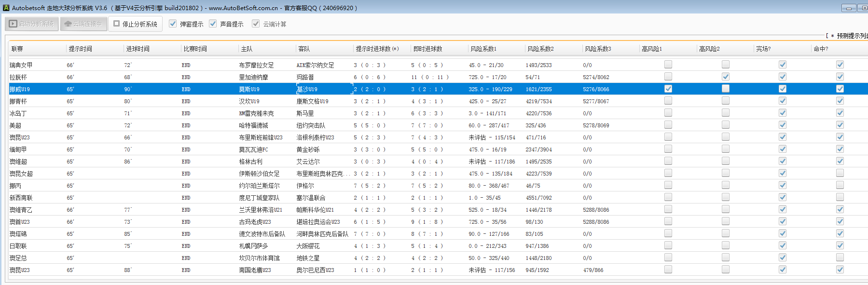Check 命中? checkbox for the 澳昆女超 row
This screenshot has height=285, width=868.
[x=840, y=173]
